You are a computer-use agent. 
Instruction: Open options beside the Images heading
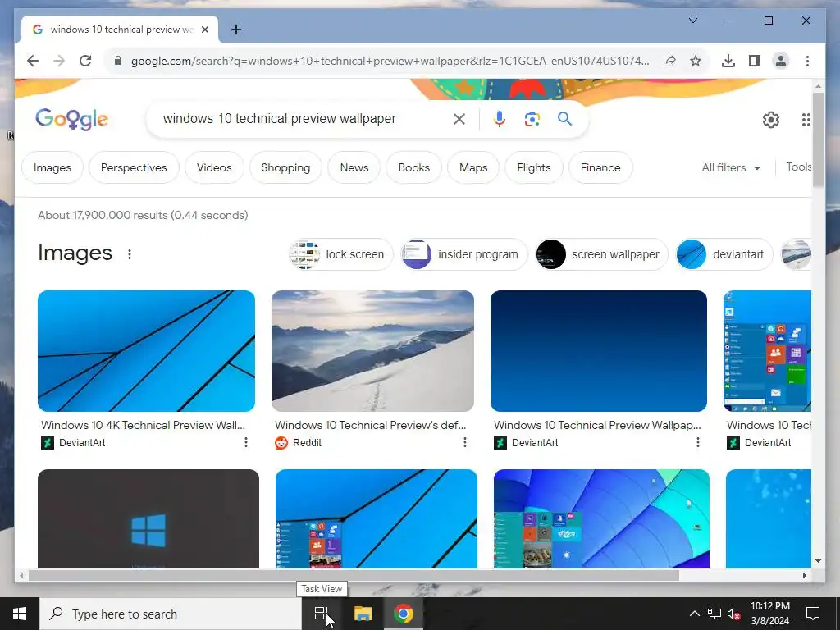(x=129, y=254)
